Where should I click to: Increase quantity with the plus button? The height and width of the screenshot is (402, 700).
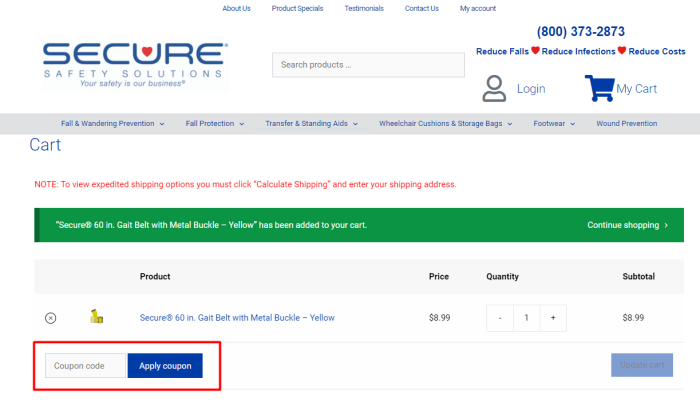click(553, 318)
